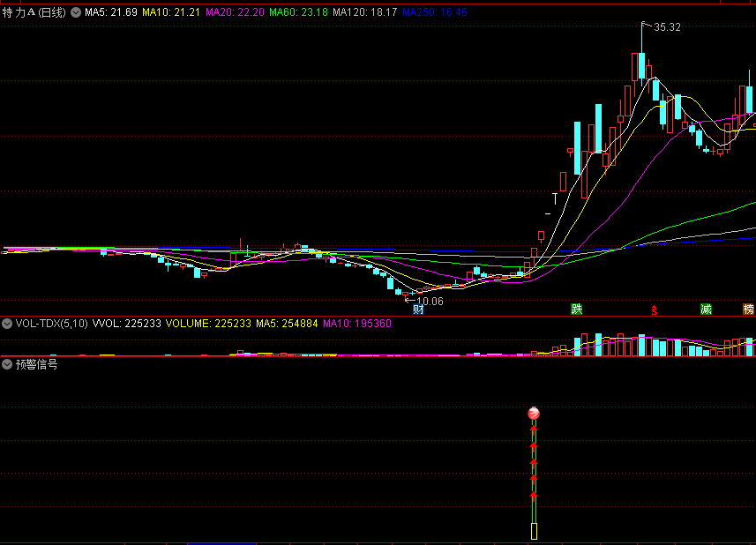Click the blue 财 event marker
Screen dimensions: 756x545
pyautogui.click(x=418, y=310)
